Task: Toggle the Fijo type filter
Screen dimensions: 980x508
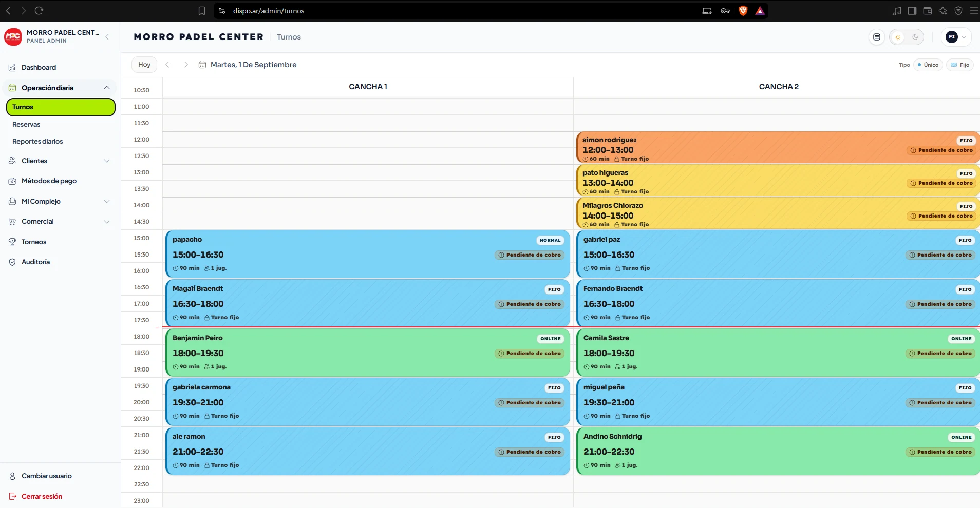Action: pos(960,65)
